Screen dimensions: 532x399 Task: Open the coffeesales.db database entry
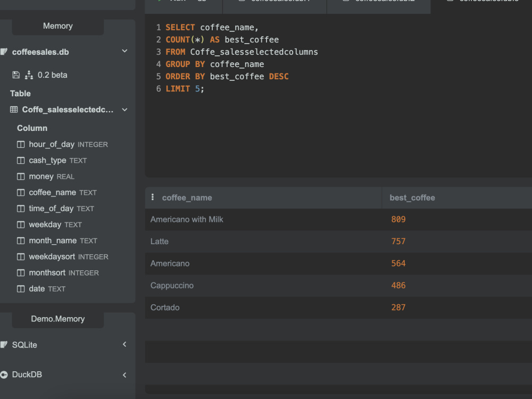40,52
